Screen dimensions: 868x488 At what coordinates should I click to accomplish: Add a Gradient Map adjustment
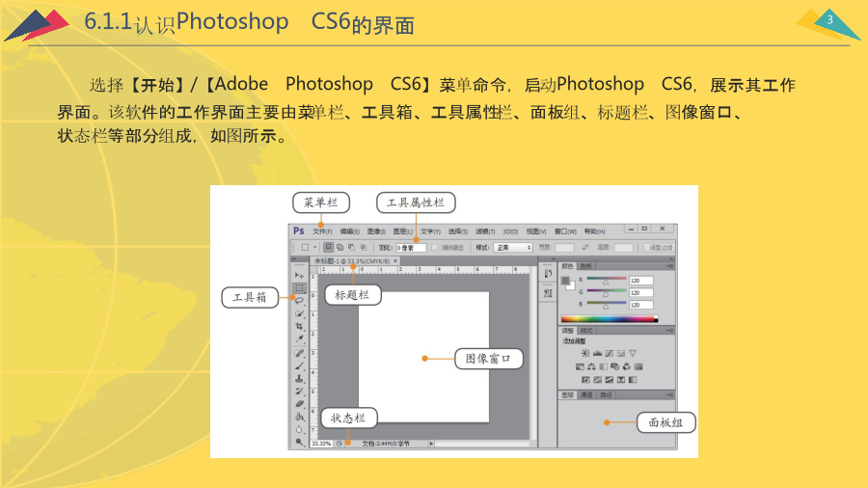(633, 380)
